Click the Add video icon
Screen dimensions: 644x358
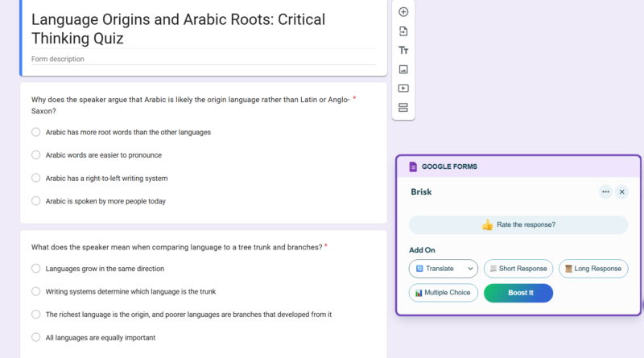(x=403, y=88)
